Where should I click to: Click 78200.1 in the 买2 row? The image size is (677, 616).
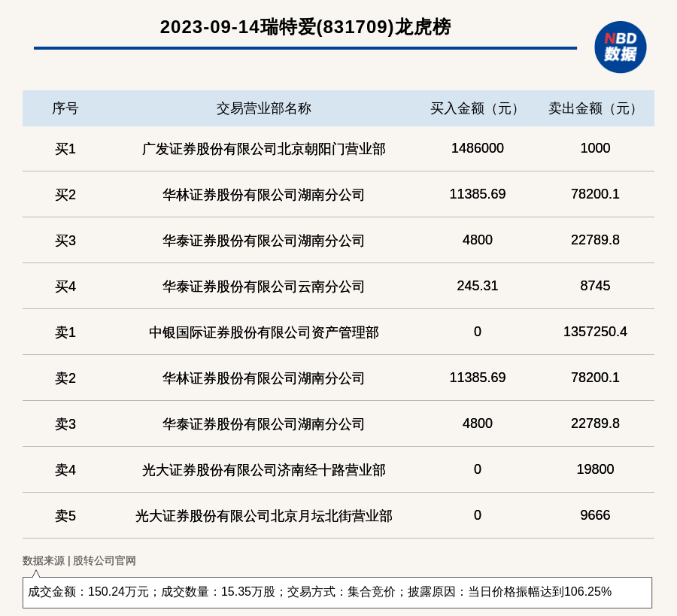(x=595, y=194)
